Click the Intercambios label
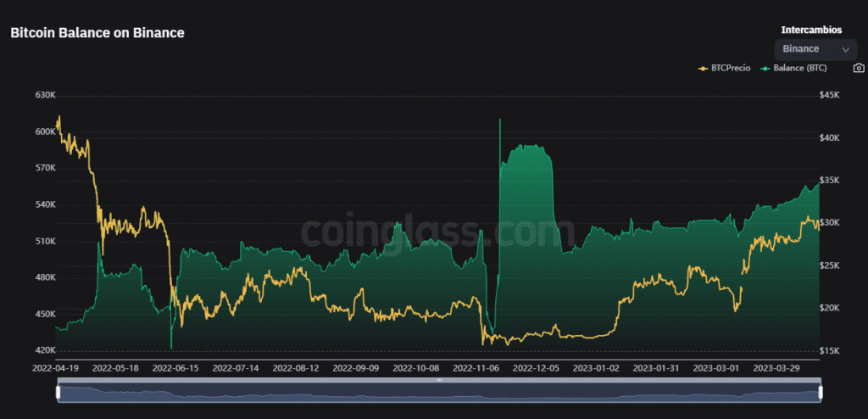868x419 pixels. click(811, 30)
